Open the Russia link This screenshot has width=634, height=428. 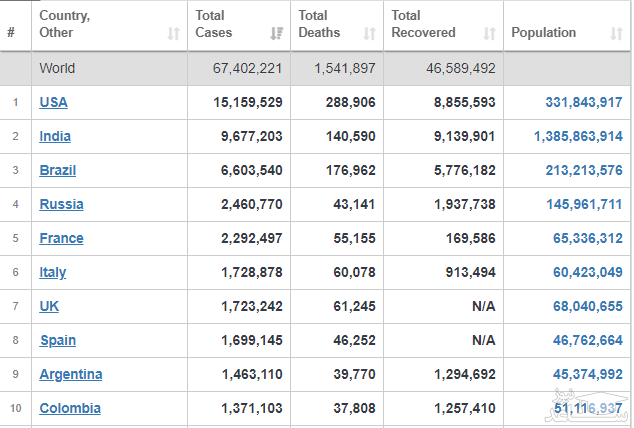[61, 204]
